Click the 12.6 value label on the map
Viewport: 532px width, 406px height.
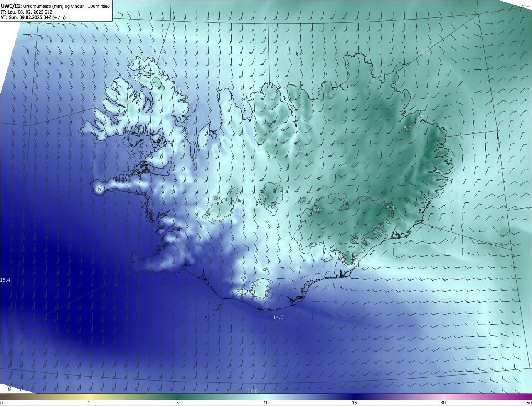point(252,391)
